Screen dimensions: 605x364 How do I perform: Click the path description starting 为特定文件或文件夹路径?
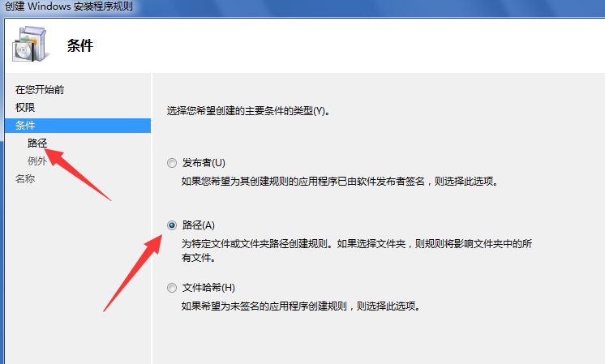357,251
